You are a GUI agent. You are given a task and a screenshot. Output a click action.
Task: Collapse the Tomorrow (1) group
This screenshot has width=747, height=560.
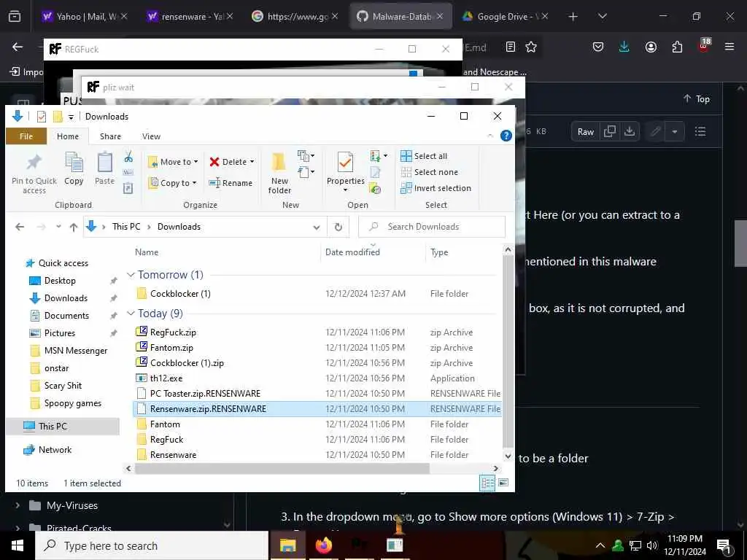tap(131, 275)
